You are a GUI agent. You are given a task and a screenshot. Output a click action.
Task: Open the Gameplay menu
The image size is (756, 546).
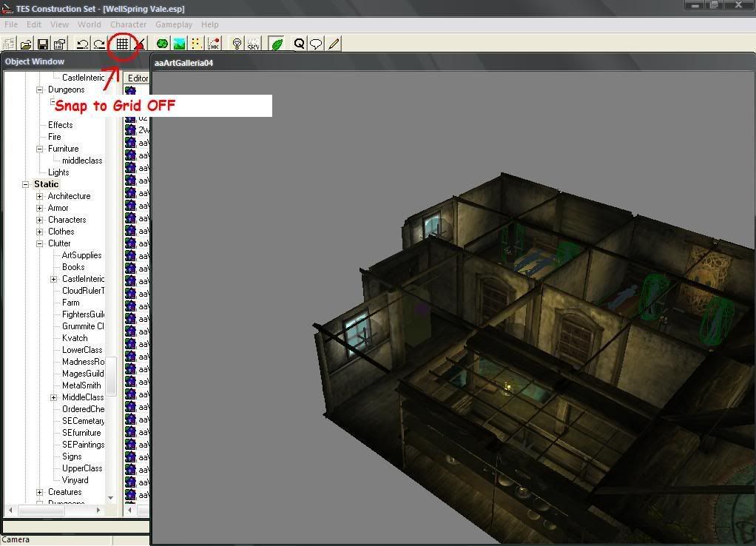pos(174,24)
